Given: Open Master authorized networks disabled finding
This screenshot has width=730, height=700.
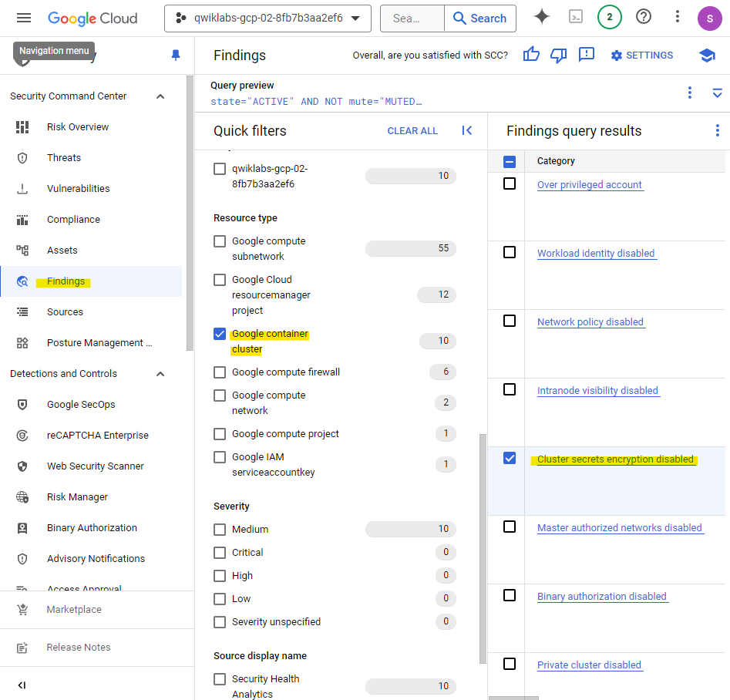Looking at the screenshot, I should [x=620, y=527].
